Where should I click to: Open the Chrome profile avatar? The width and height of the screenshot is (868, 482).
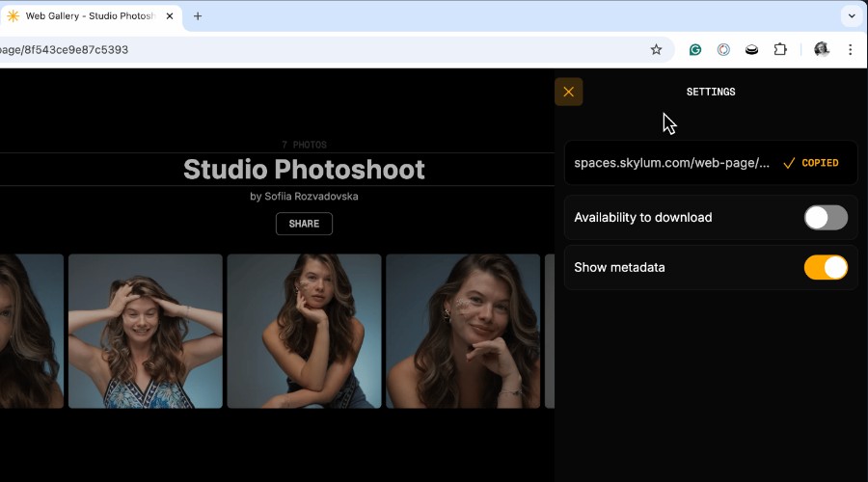click(x=822, y=50)
